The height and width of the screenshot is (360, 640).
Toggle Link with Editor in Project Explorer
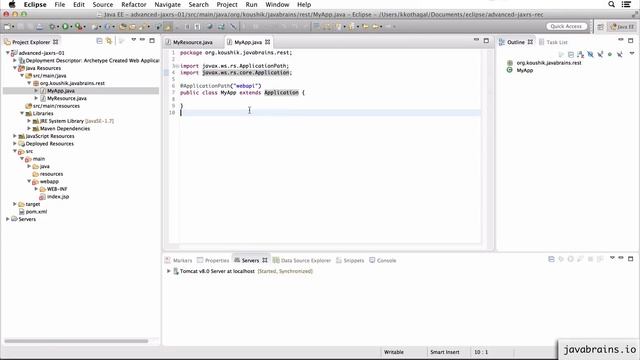tap(109, 41)
